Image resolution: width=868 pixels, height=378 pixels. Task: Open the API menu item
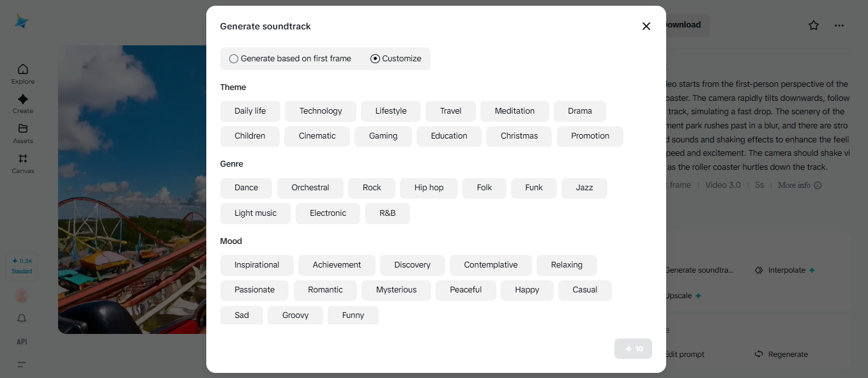(22, 342)
